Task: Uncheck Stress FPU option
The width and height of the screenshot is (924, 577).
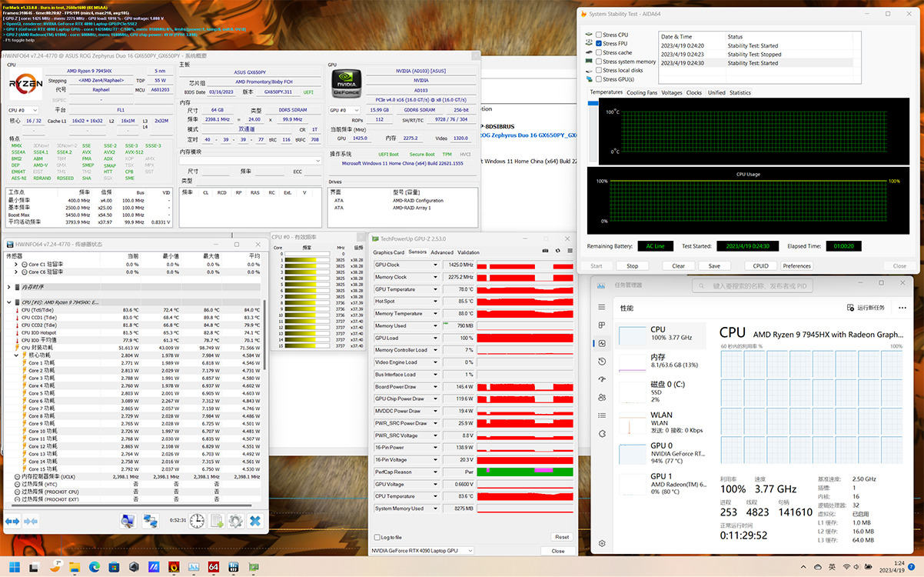Action: coord(599,44)
